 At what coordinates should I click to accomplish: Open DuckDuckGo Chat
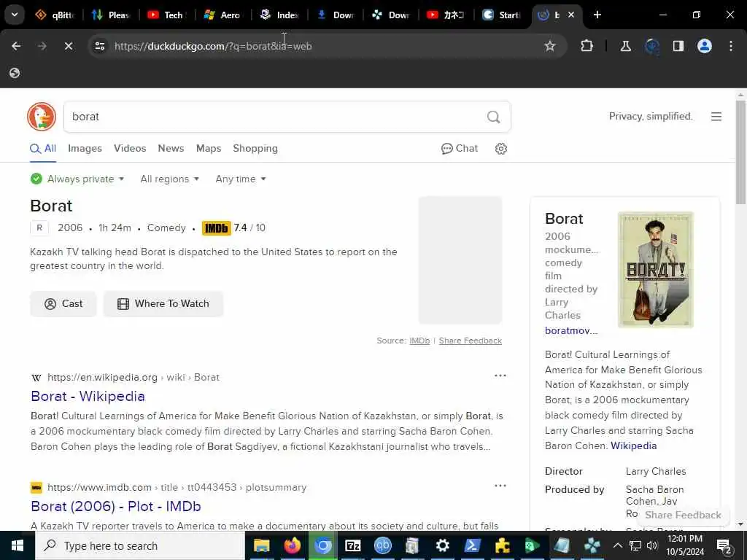pyautogui.click(x=460, y=149)
